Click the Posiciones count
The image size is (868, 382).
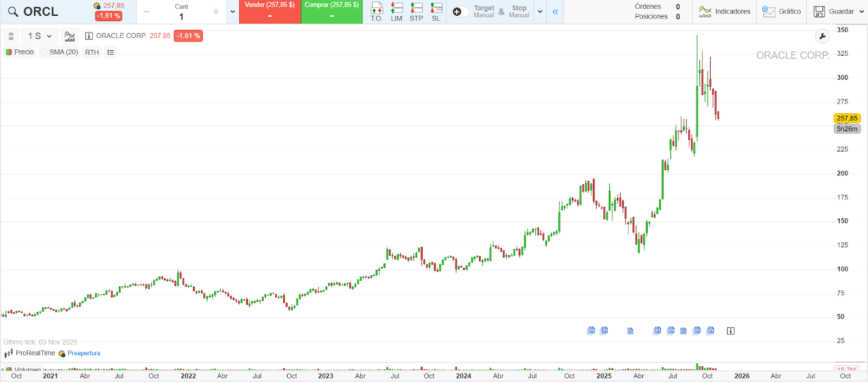point(678,17)
